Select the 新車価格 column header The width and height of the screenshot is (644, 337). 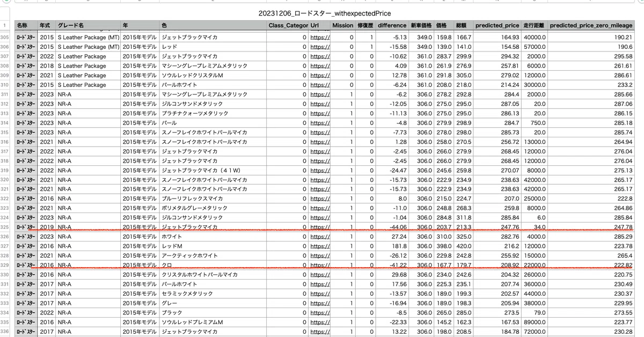click(421, 25)
